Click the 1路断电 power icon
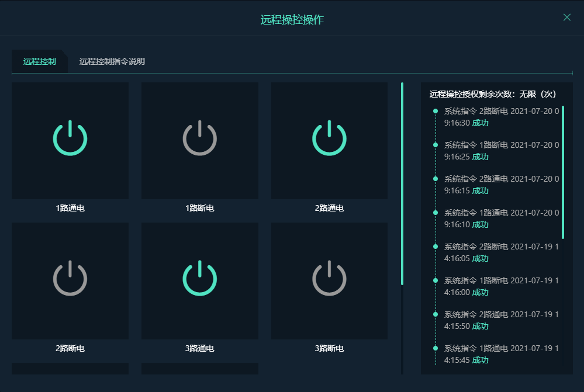584x392 pixels. pos(199,139)
